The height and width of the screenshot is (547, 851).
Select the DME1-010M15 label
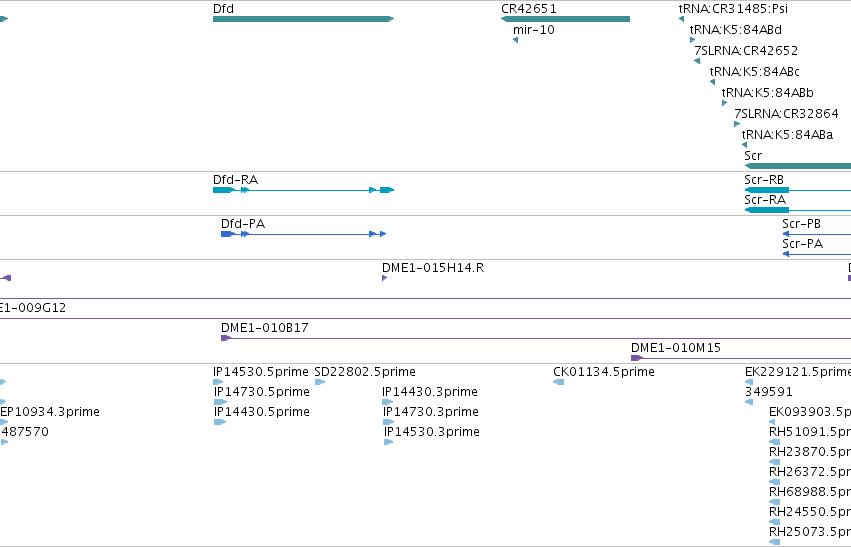[676, 348]
